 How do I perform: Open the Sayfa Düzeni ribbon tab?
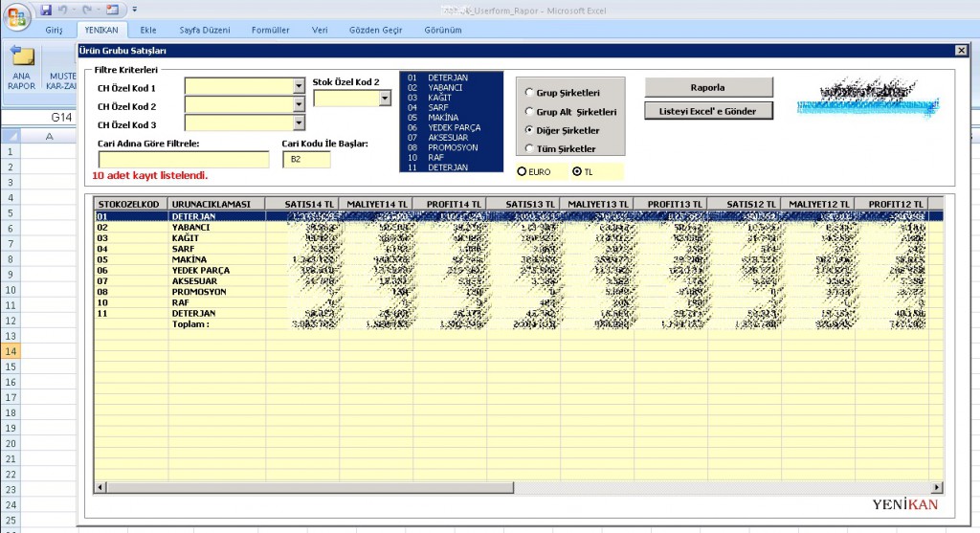(x=204, y=30)
